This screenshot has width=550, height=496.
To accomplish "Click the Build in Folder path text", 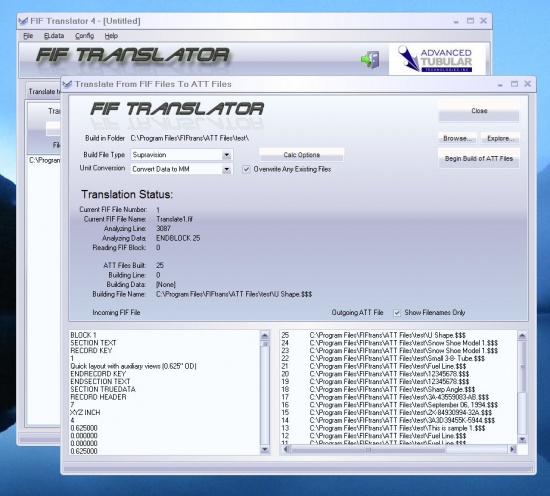I will tap(190, 138).
